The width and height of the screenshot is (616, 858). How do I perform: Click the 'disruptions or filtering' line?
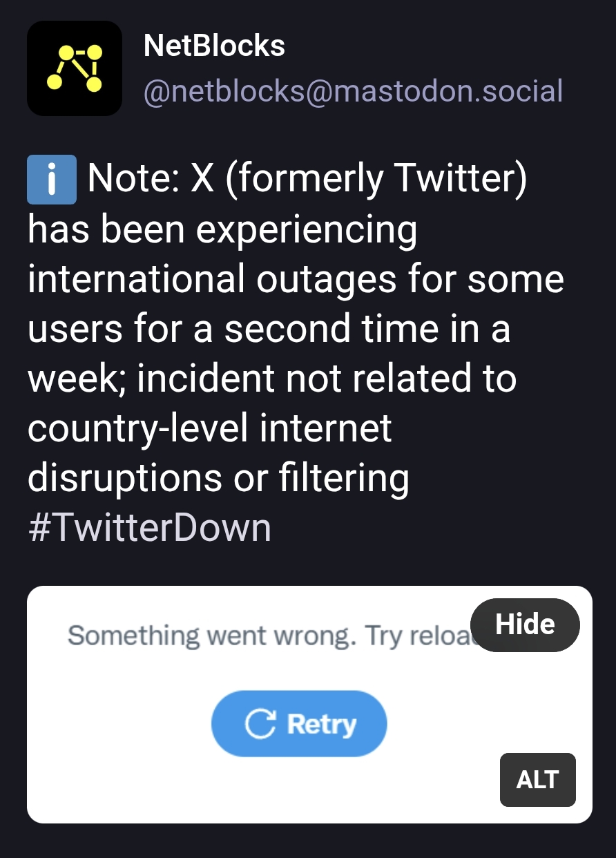[x=218, y=479]
